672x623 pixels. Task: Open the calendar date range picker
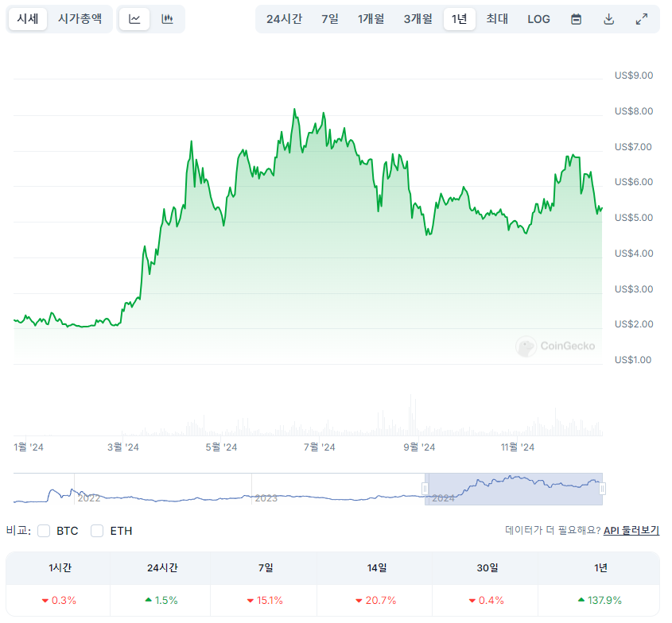[x=577, y=19]
